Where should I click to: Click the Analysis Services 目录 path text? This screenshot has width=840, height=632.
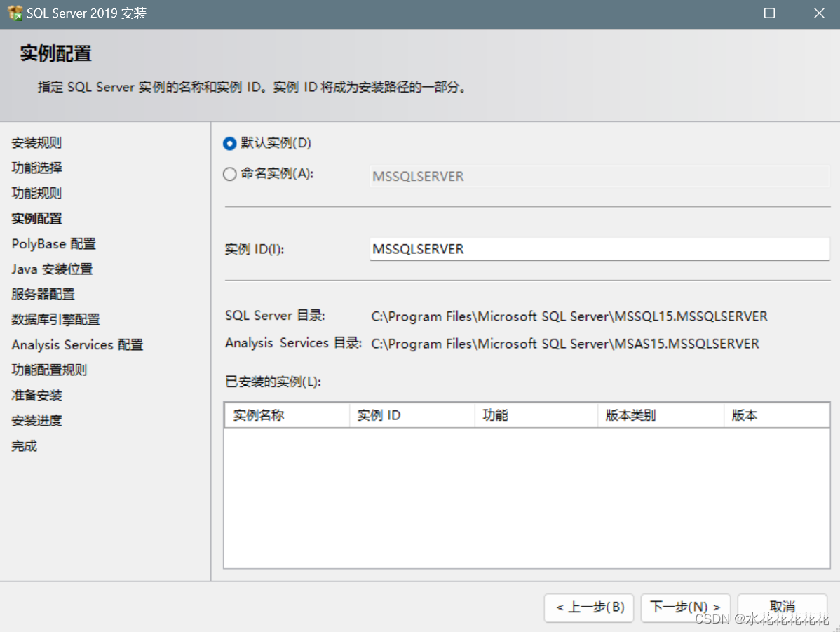564,344
